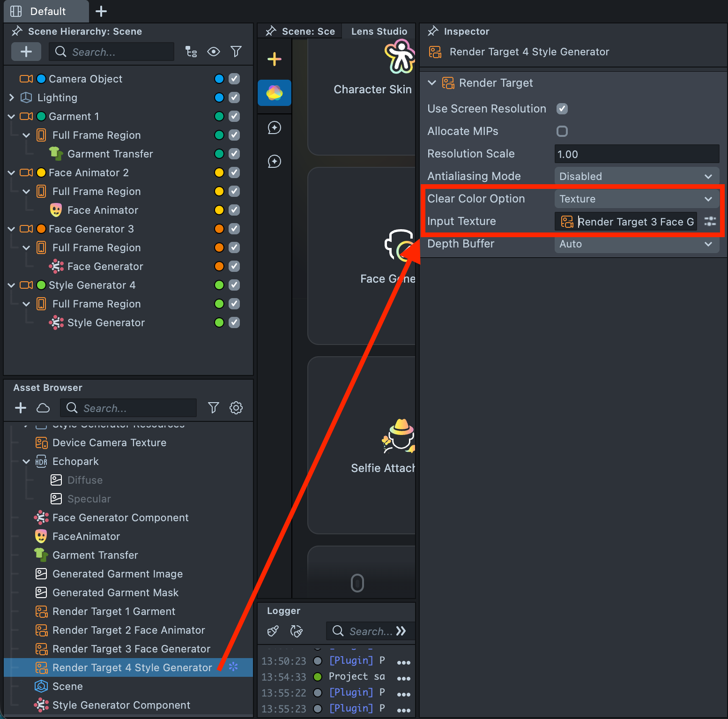The width and height of the screenshot is (728, 719).
Task: Focus the Scene Hierarchy search field
Action: [x=111, y=52]
